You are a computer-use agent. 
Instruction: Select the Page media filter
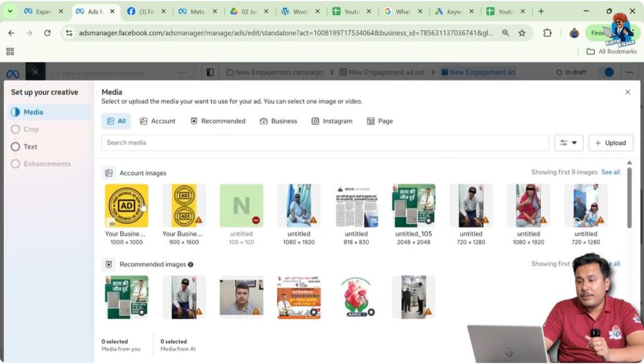click(x=380, y=121)
